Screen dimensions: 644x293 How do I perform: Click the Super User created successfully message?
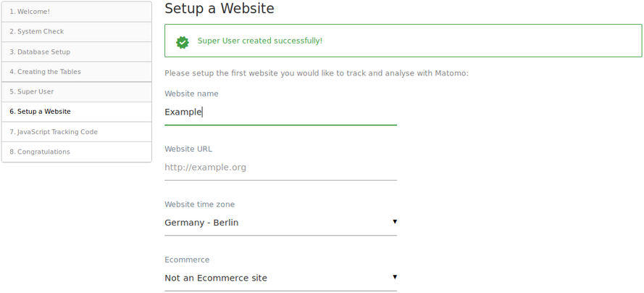coord(260,41)
